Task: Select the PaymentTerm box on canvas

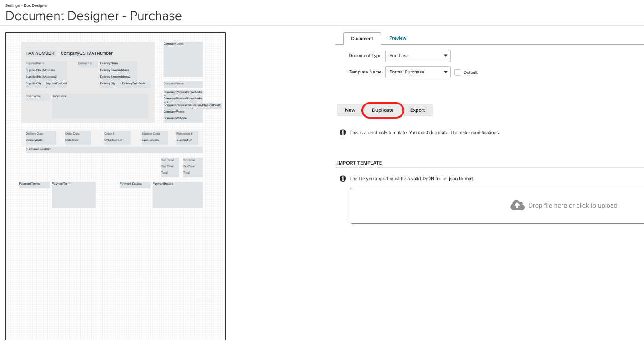Action: click(x=74, y=195)
